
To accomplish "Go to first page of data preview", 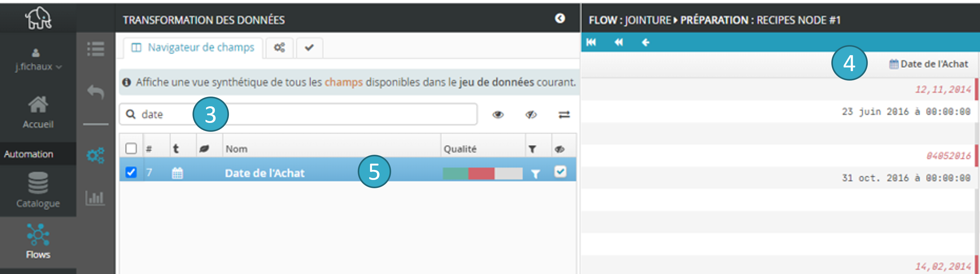I will coord(591,42).
